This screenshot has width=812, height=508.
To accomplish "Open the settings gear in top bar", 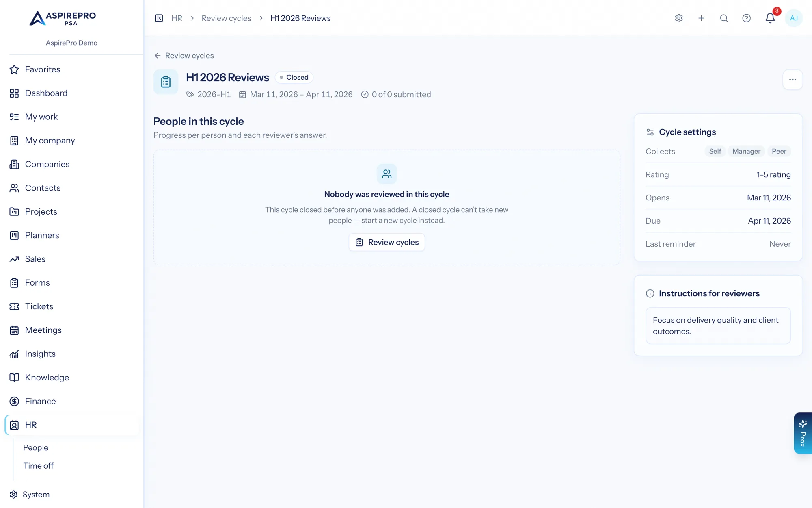I will pos(679,18).
